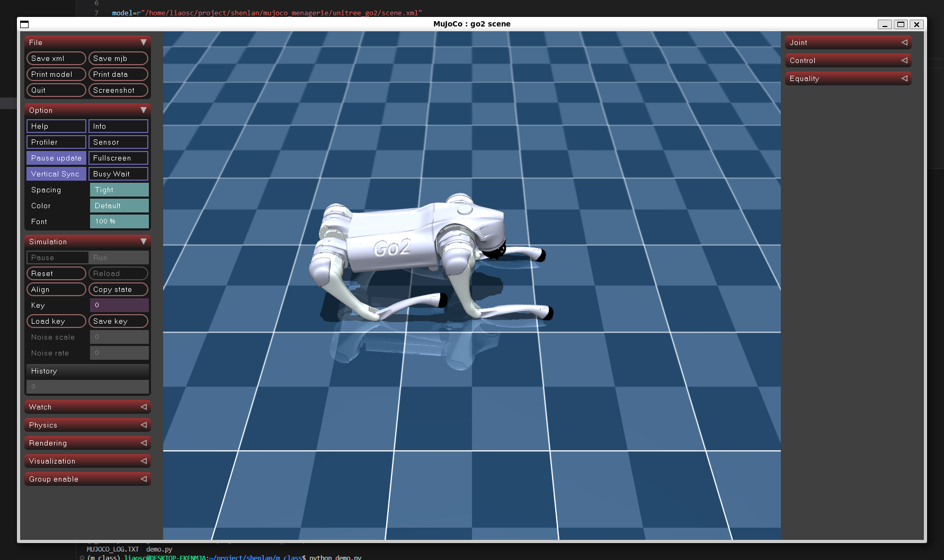Show the Sensor plot
Viewport: 944px width, 560px height.
pos(118,142)
